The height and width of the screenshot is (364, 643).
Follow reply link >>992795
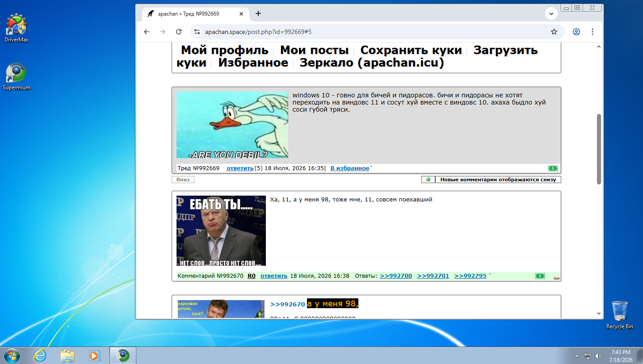(470, 276)
